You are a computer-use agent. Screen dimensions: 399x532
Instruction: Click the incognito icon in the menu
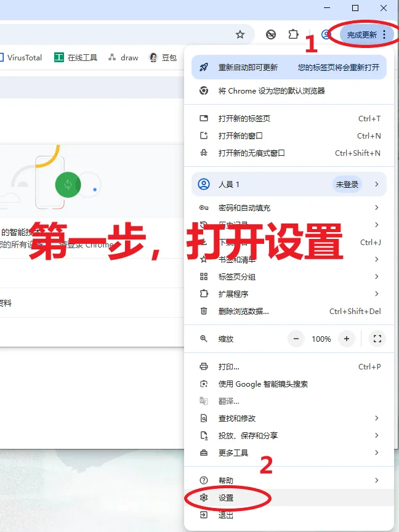[204, 153]
